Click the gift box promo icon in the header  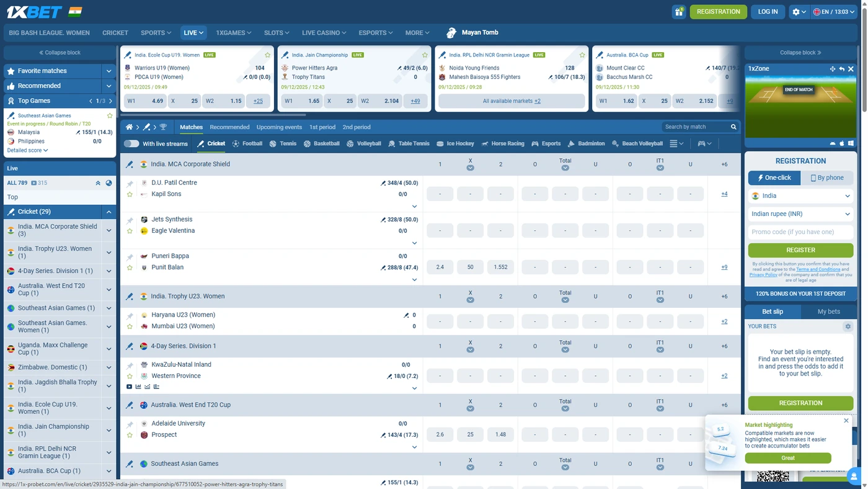click(678, 11)
